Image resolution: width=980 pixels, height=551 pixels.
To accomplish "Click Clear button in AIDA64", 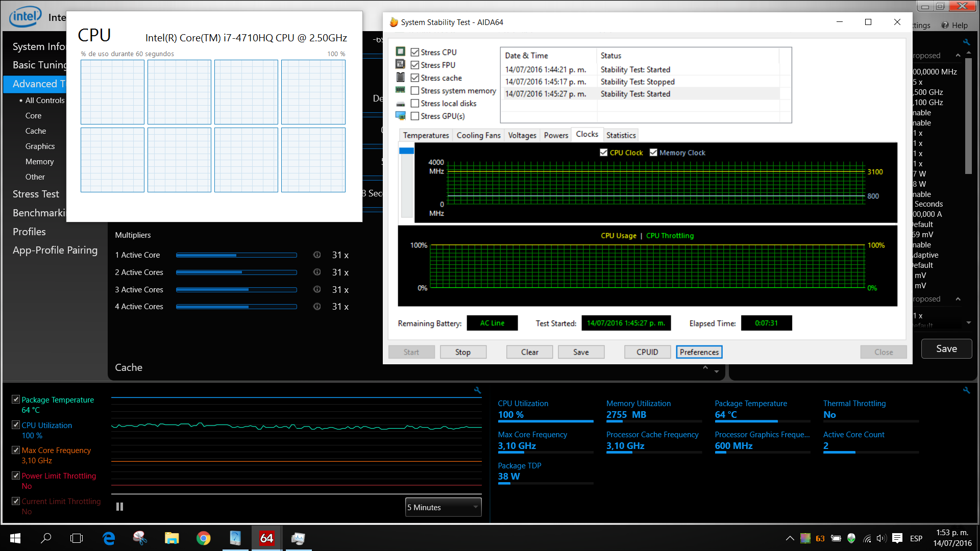I will (529, 352).
